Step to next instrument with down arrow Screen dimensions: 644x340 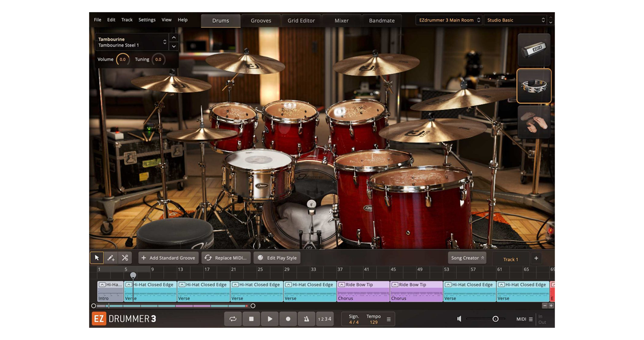tap(174, 46)
